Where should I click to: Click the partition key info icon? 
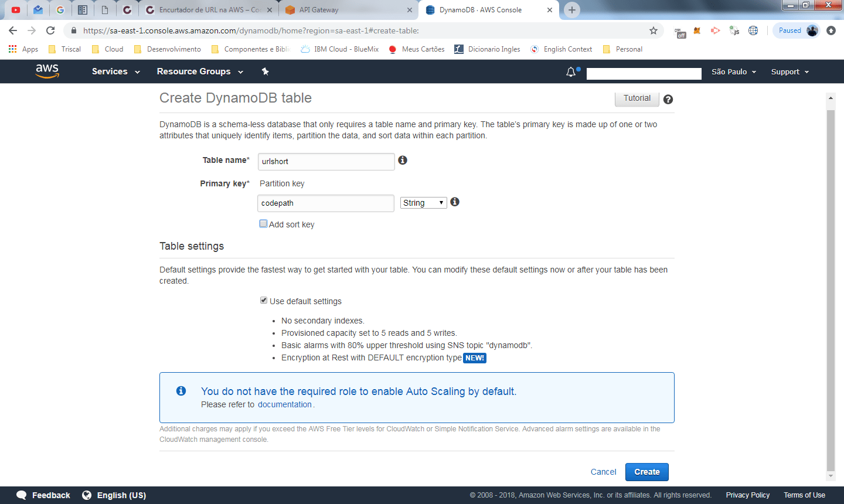click(455, 202)
